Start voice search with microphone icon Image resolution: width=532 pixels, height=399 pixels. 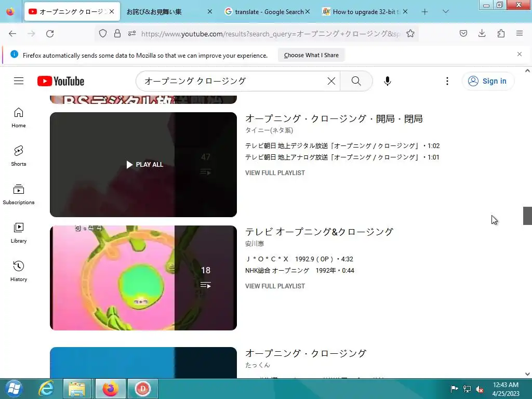pyautogui.click(x=388, y=81)
